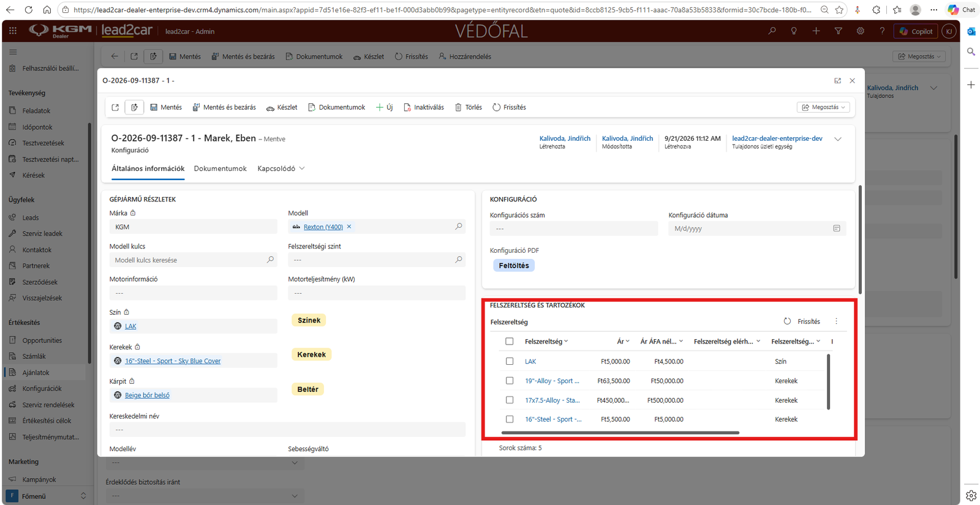This screenshot has height=505, width=980.
Task: Expand the Főmenü area switcher
Action: [x=47, y=496]
